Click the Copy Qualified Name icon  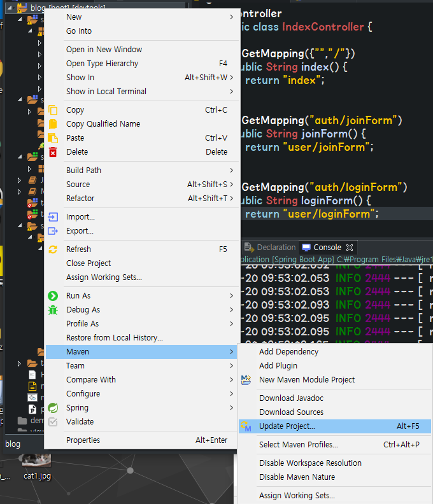click(53, 123)
